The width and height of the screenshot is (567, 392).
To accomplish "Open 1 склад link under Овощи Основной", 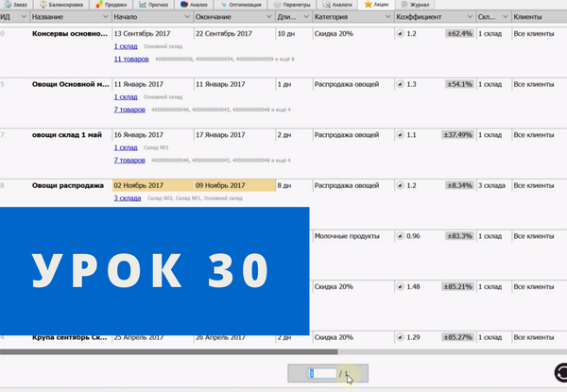I will click(126, 97).
